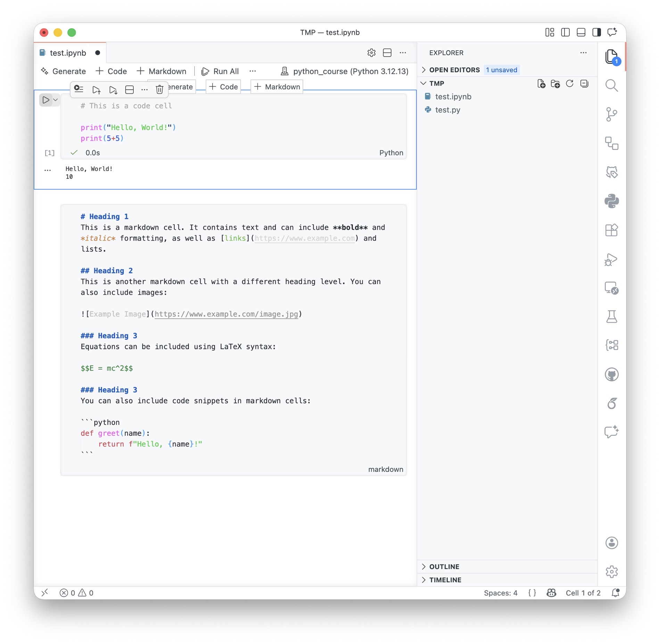Open the Search view in activity bar

[611, 85]
